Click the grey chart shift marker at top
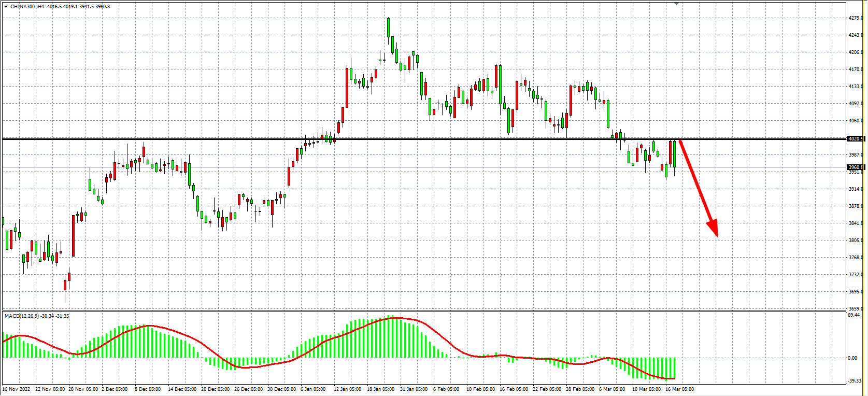 676,4
